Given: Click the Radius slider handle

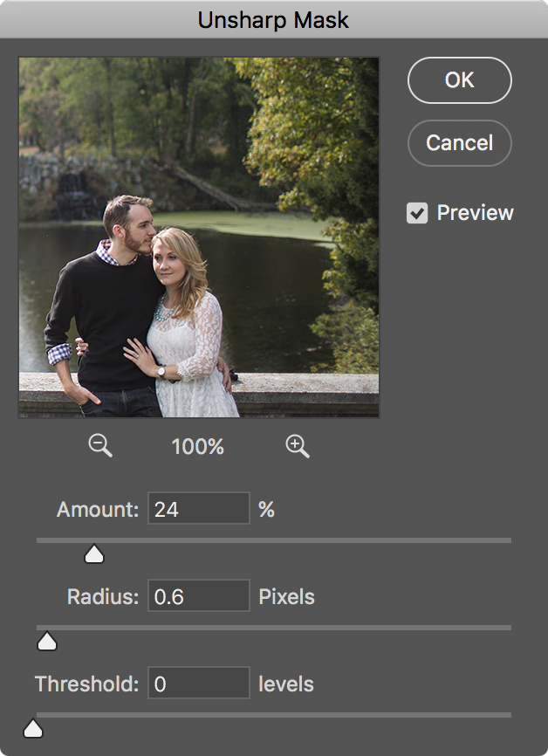Looking at the screenshot, I should coord(47,642).
